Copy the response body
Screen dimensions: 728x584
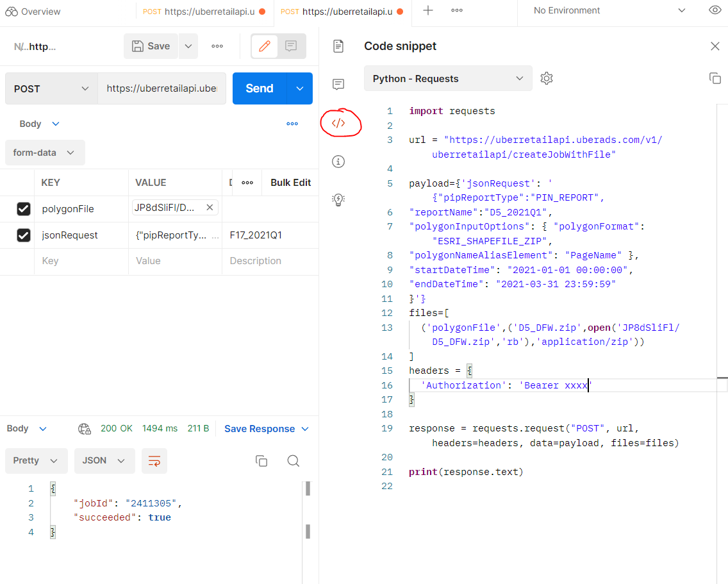click(x=261, y=461)
